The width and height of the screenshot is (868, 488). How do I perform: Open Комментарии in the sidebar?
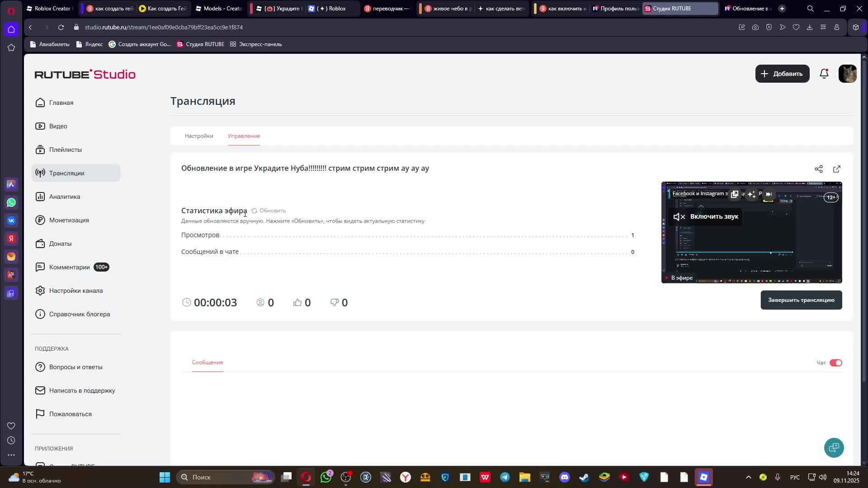pos(69,267)
